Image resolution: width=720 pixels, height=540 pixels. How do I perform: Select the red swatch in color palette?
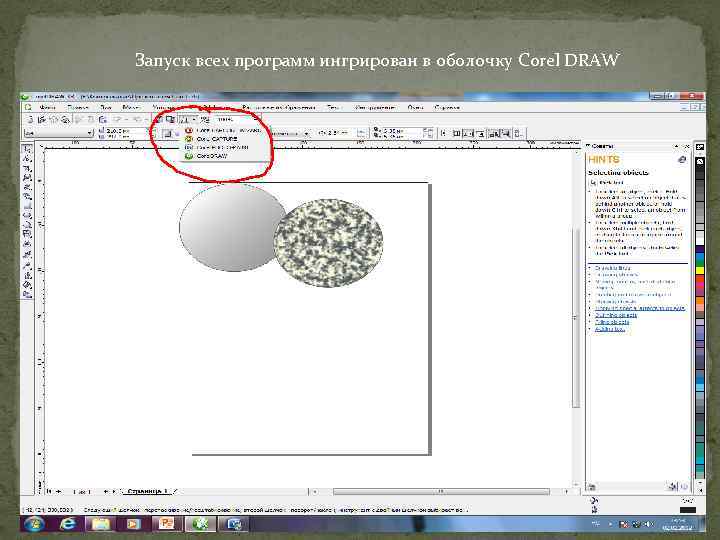[x=699, y=280]
